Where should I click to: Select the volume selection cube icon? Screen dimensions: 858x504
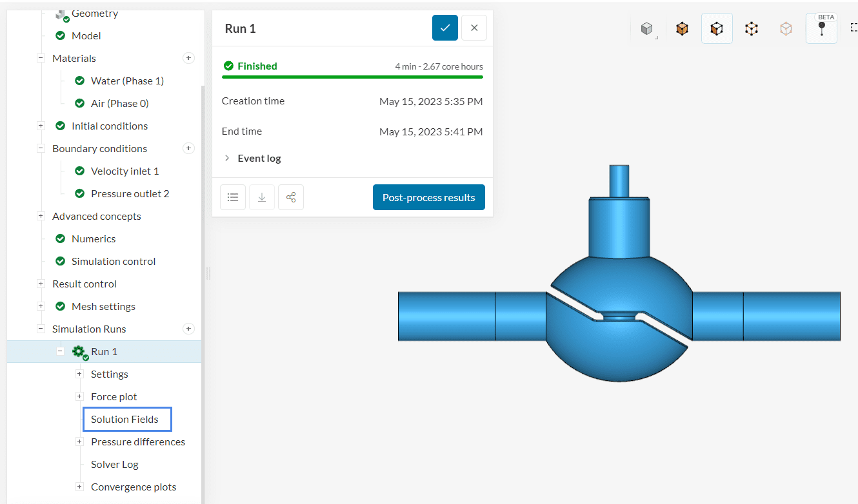[682, 29]
